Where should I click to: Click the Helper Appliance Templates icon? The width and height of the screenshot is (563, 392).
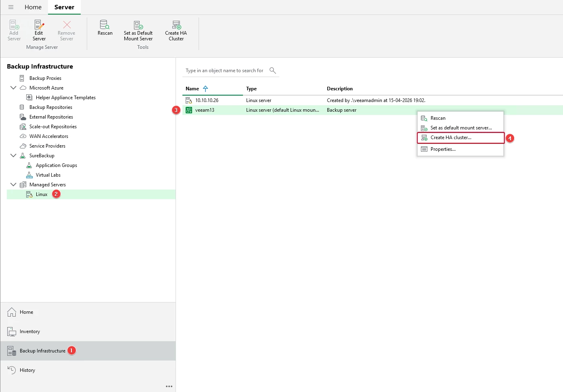(x=29, y=98)
